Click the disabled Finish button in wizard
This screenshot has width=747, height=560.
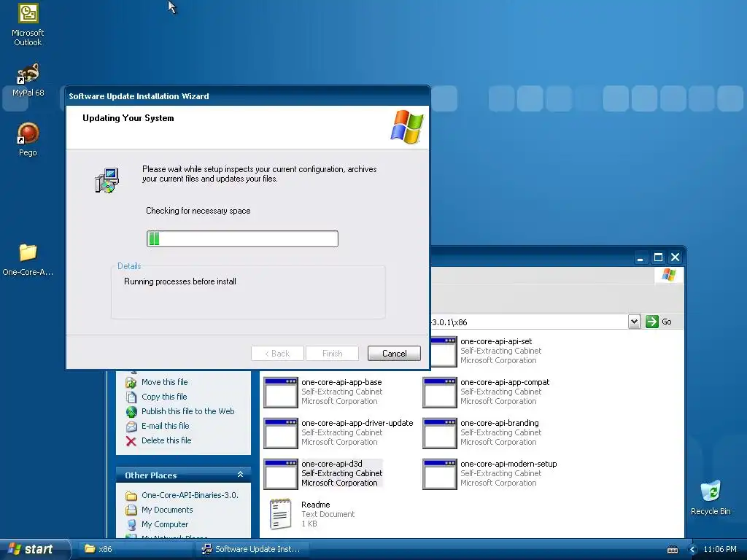click(332, 354)
